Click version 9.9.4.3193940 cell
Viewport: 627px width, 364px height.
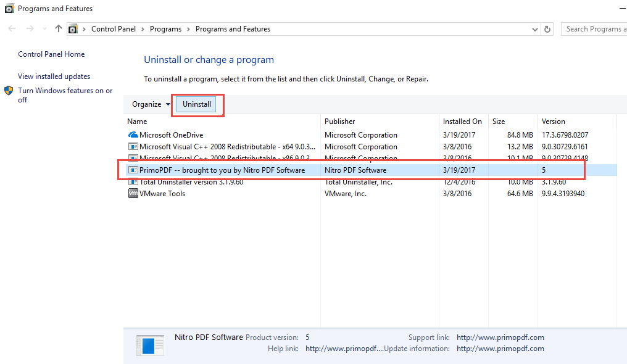coord(563,194)
